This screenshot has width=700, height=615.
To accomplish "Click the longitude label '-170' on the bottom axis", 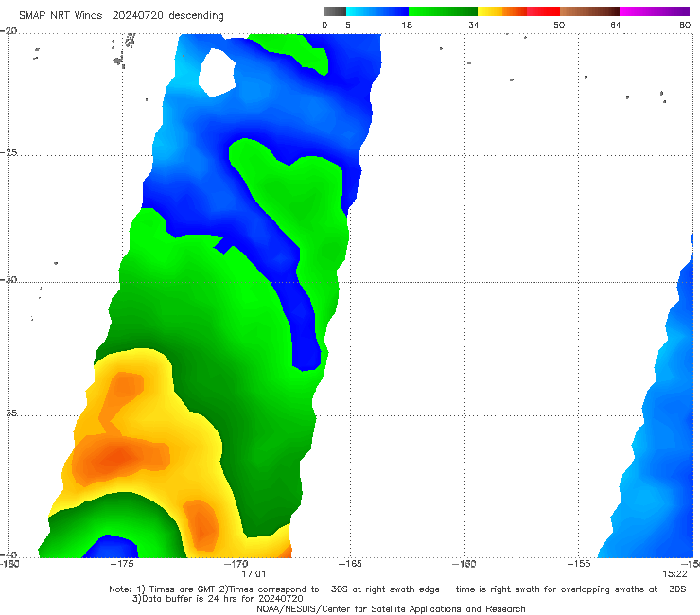I will 236,564.
